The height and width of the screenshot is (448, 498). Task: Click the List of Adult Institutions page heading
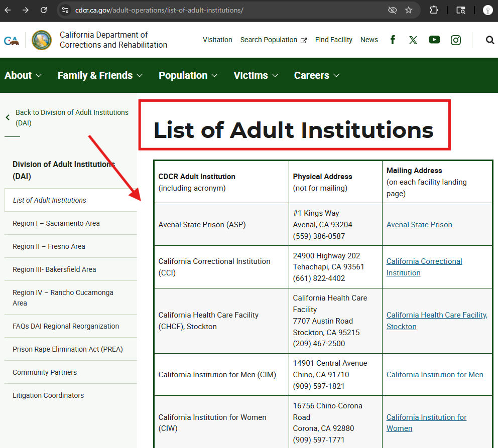click(294, 130)
